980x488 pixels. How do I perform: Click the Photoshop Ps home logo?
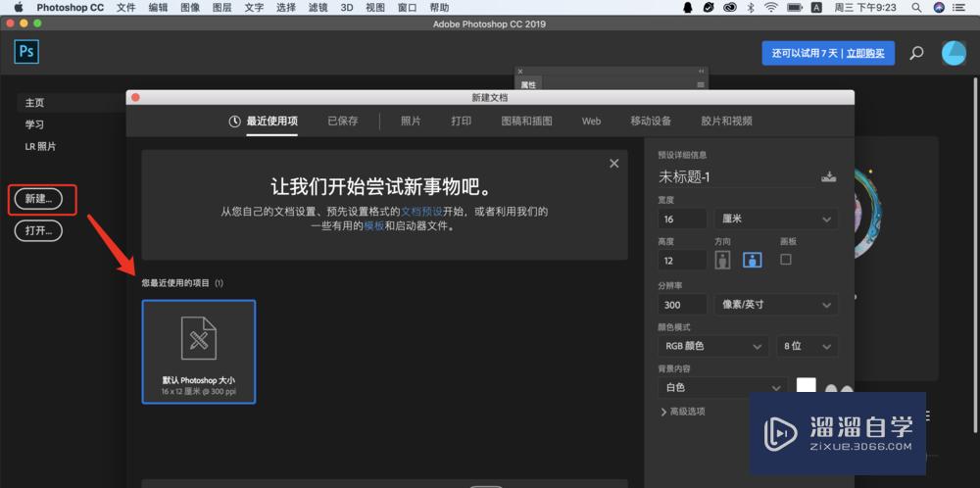(x=26, y=51)
